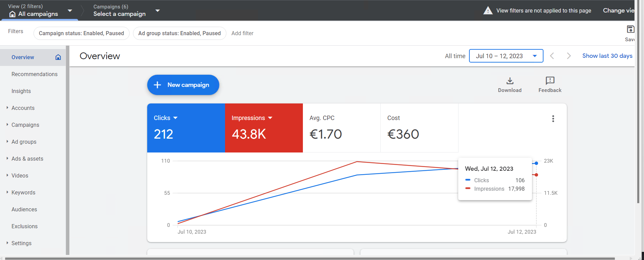Expand the Videos section in sidebar
The height and width of the screenshot is (260, 644).
(7, 175)
